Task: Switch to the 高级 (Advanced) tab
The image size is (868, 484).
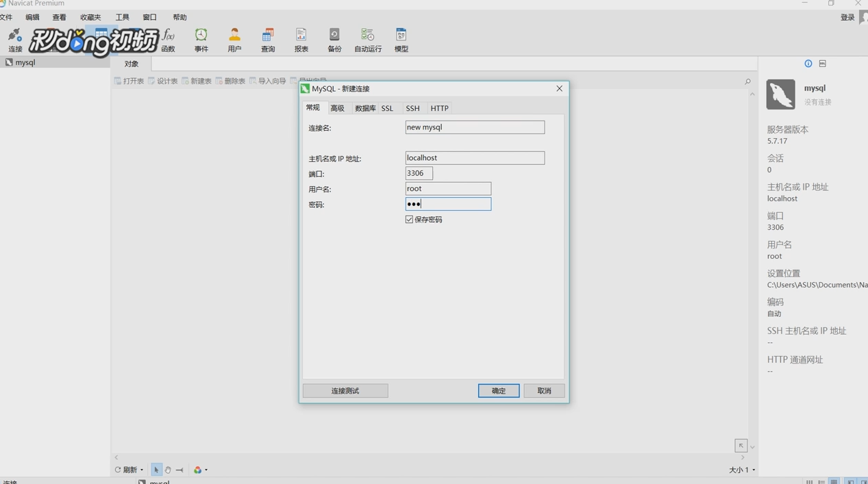Action: pyautogui.click(x=338, y=108)
